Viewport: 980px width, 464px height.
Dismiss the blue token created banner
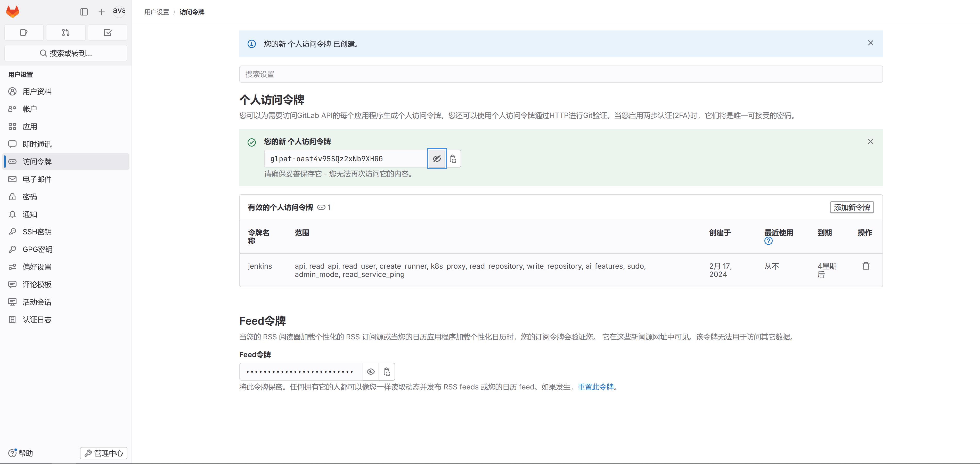[870, 43]
